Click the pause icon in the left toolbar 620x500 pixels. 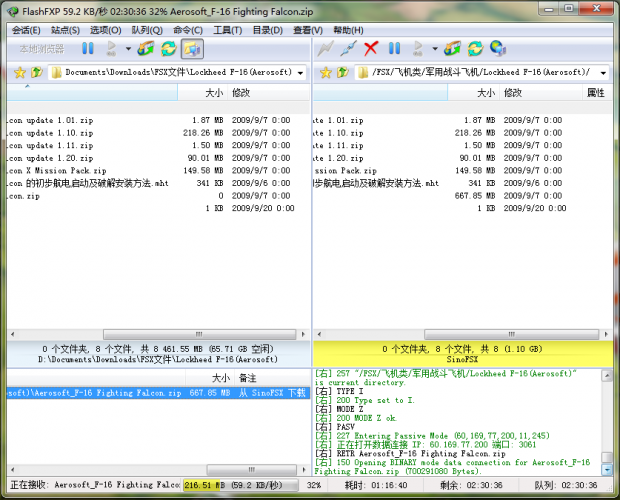coord(88,48)
